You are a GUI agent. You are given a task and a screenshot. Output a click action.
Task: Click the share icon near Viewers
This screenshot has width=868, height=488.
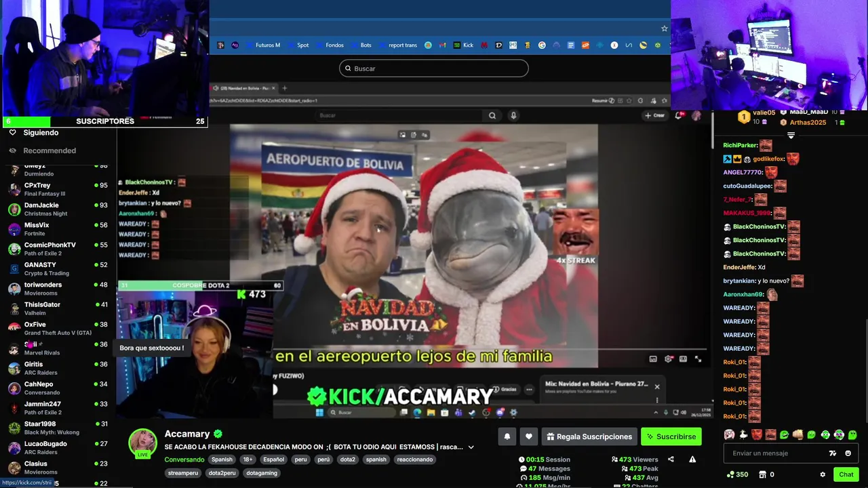pos(671,460)
